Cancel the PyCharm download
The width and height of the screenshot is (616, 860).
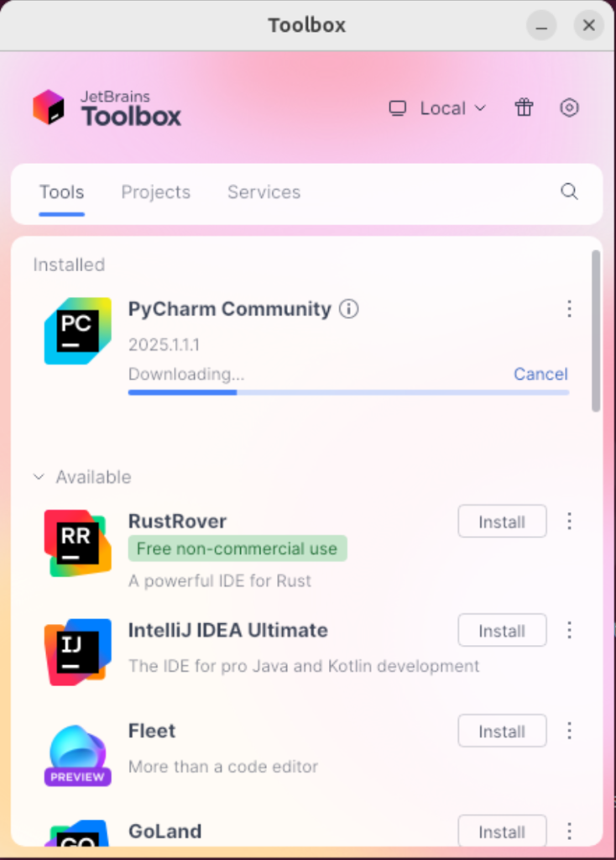(540, 374)
